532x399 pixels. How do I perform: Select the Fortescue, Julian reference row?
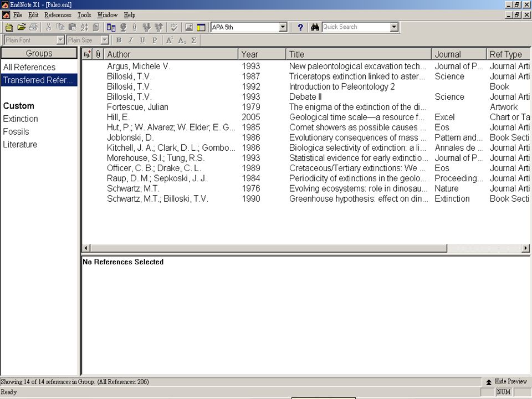click(305, 107)
